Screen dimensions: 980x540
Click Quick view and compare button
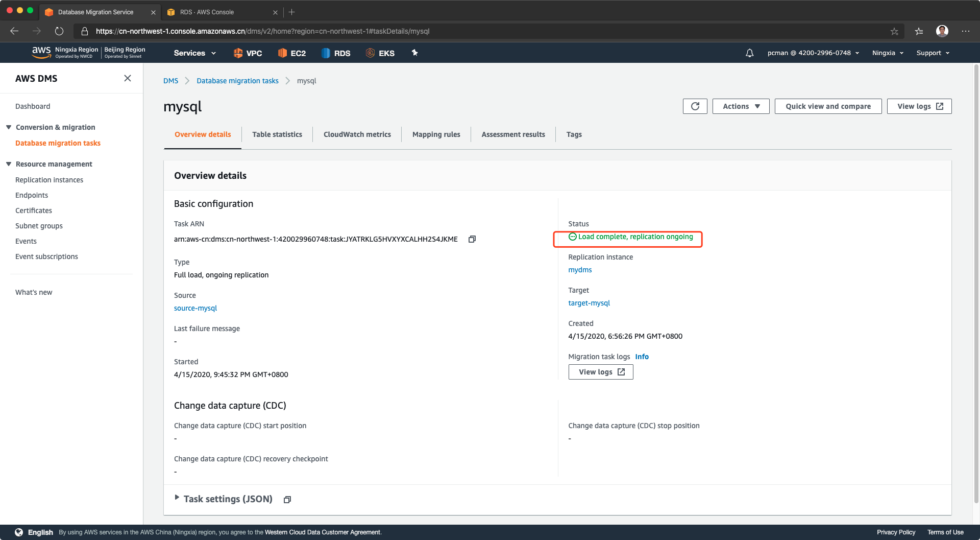point(828,106)
